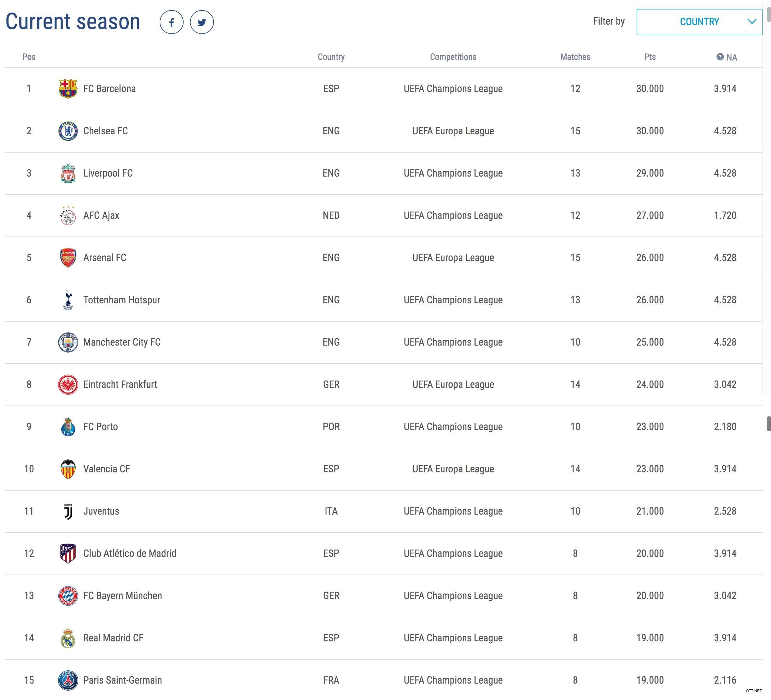Viewport: 771px width, 700px height.
Task: Click position 1 in Barcelona row
Action: click(x=29, y=89)
